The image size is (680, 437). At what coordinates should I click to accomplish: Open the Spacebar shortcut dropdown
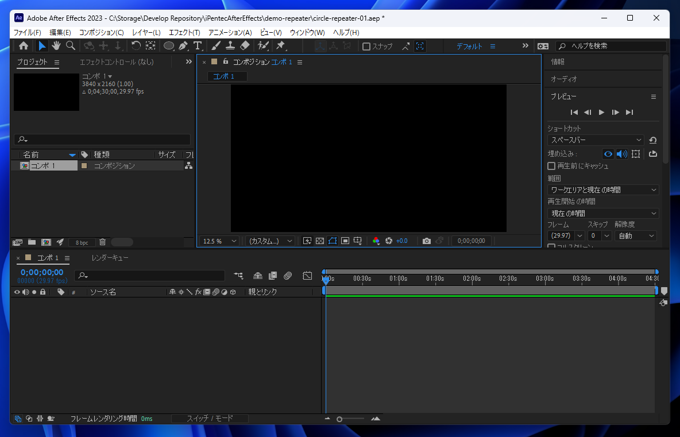click(594, 141)
